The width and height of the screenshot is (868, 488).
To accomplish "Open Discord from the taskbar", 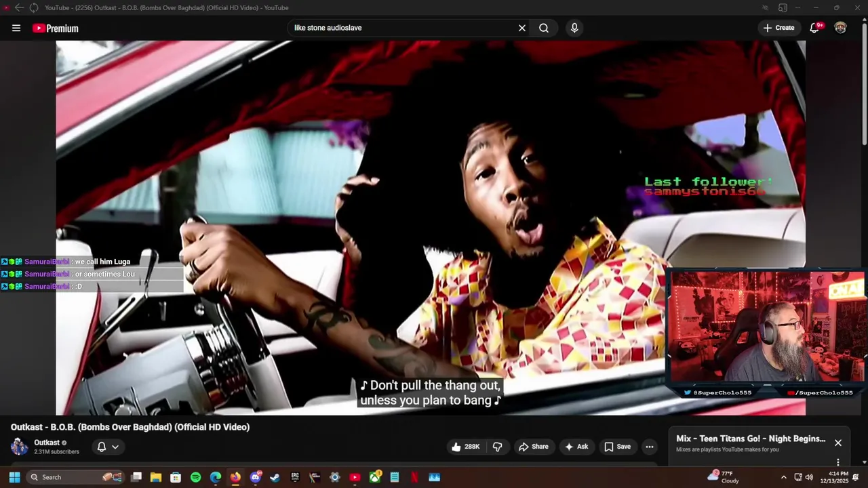I will [x=256, y=477].
